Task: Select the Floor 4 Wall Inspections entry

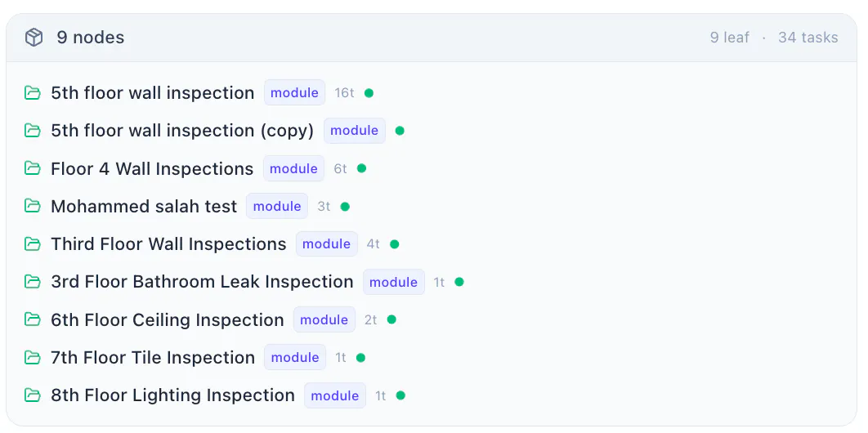Action: click(x=152, y=168)
